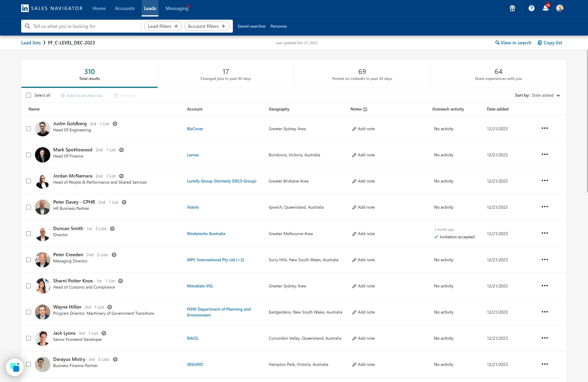
Task: Open more options for Justin Goldberg
Action: (544, 128)
